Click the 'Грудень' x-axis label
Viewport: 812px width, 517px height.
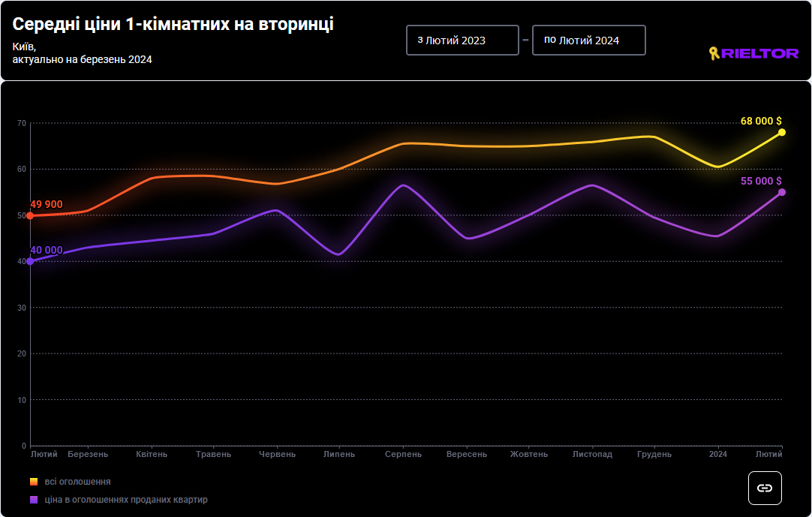pyautogui.click(x=654, y=454)
